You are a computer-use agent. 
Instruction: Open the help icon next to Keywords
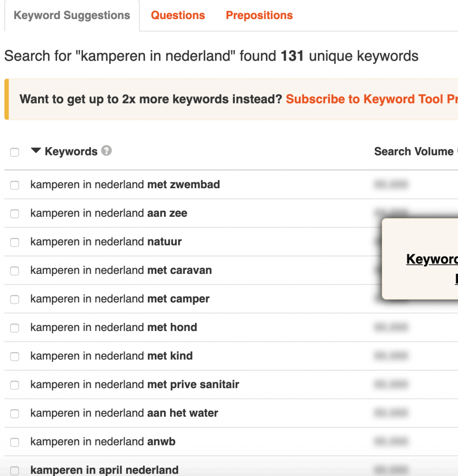pyautogui.click(x=106, y=151)
